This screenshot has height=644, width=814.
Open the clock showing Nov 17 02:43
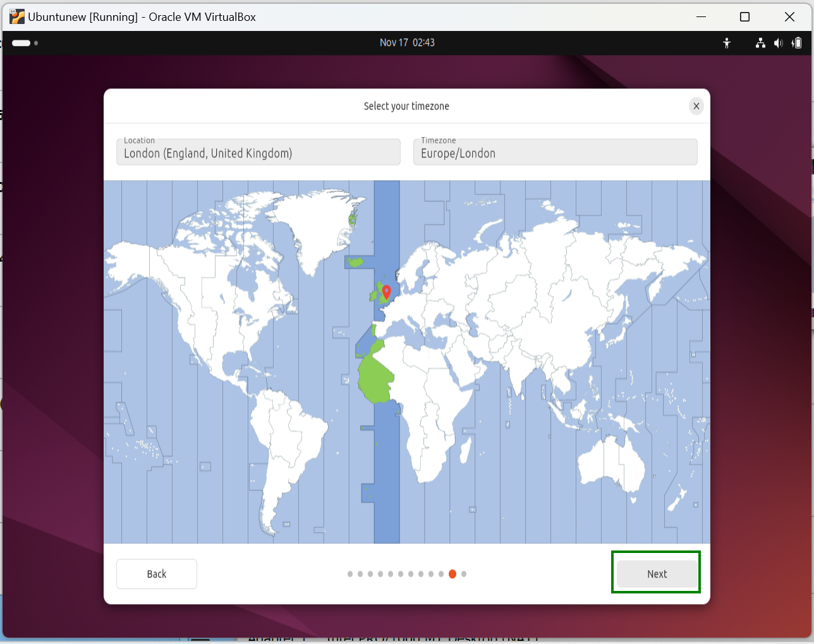[407, 43]
